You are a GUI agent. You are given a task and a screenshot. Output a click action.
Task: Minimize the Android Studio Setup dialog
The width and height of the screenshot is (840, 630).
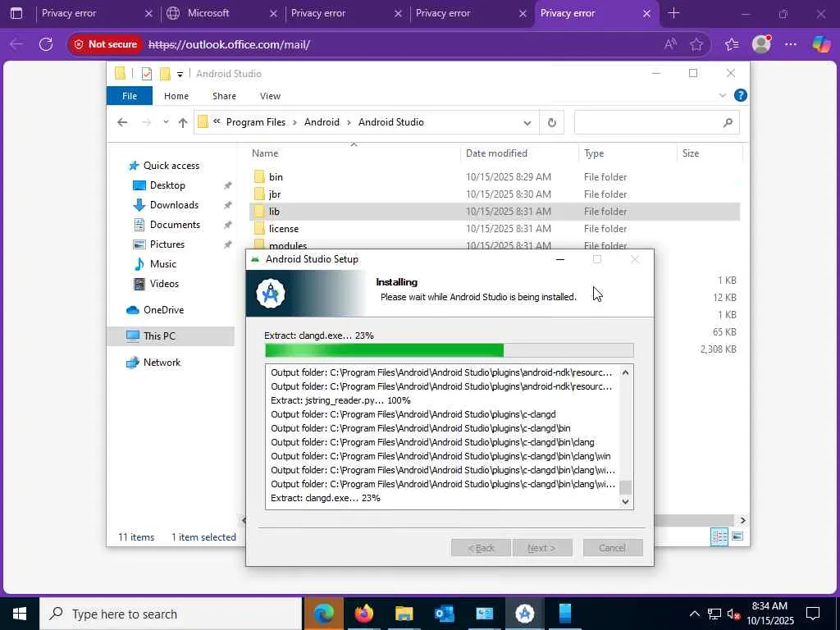pos(560,259)
